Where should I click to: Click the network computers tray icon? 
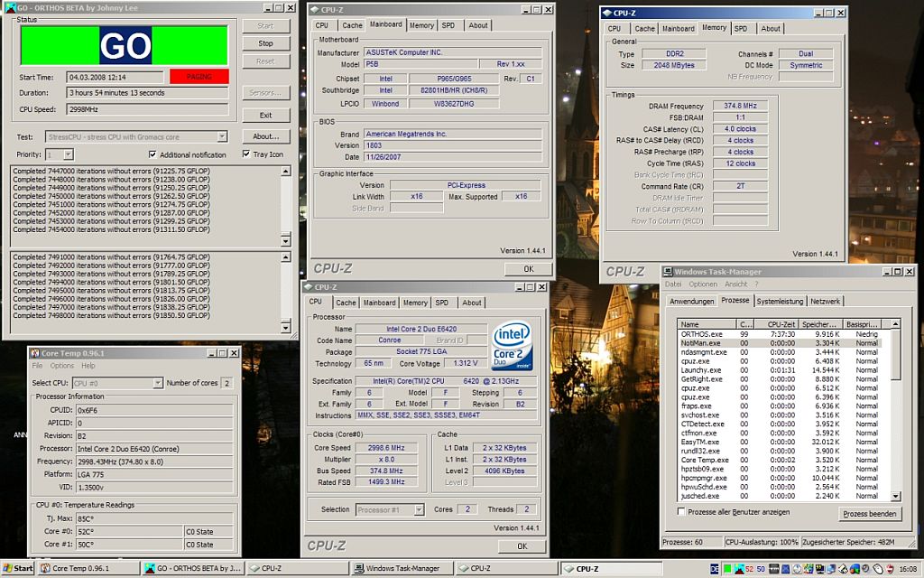831,569
